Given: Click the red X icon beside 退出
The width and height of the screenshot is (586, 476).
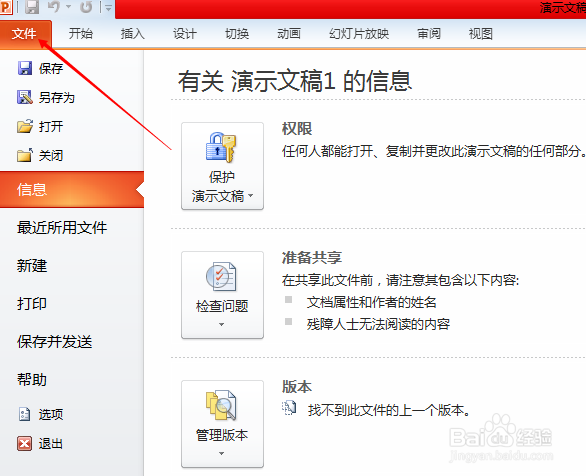Looking at the screenshot, I should (25, 443).
